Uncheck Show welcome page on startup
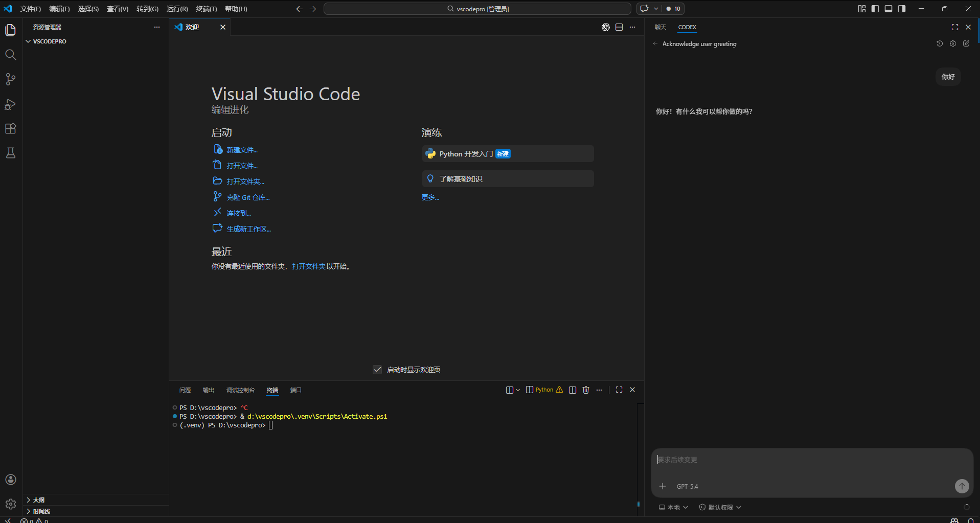This screenshot has width=980, height=523. tap(377, 370)
